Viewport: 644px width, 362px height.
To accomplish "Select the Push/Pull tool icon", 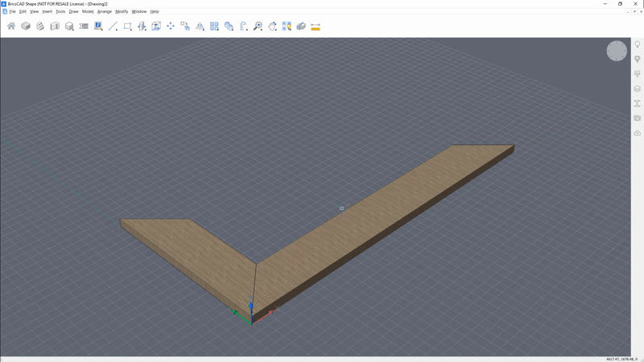I will point(142,27).
